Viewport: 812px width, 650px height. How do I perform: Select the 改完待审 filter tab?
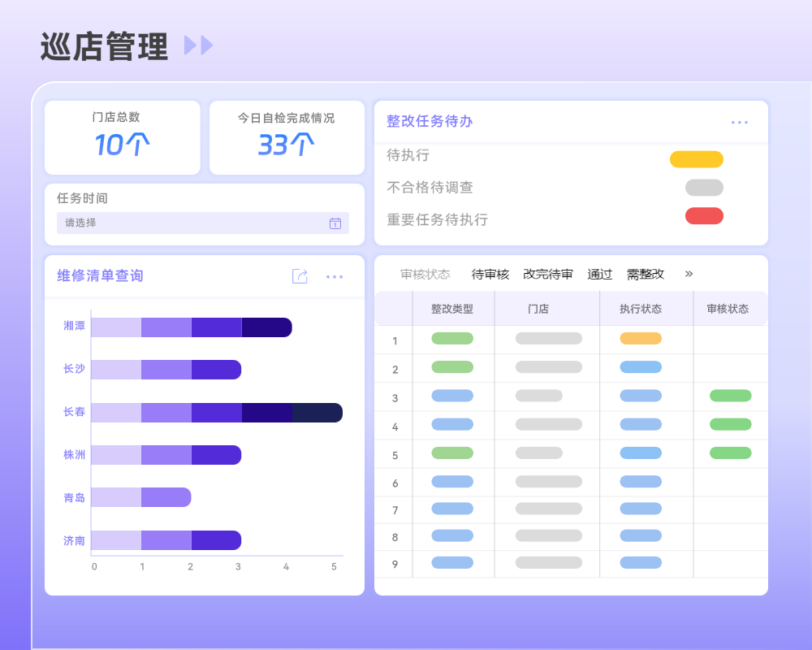click(548, 274)
